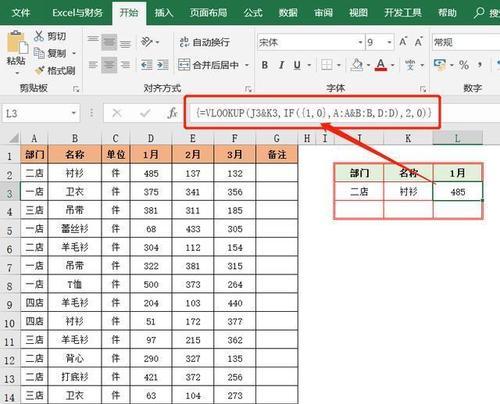Screen dimensions: 500x404
Task: Cancel formula entry with X
Action: click(117, 113)
